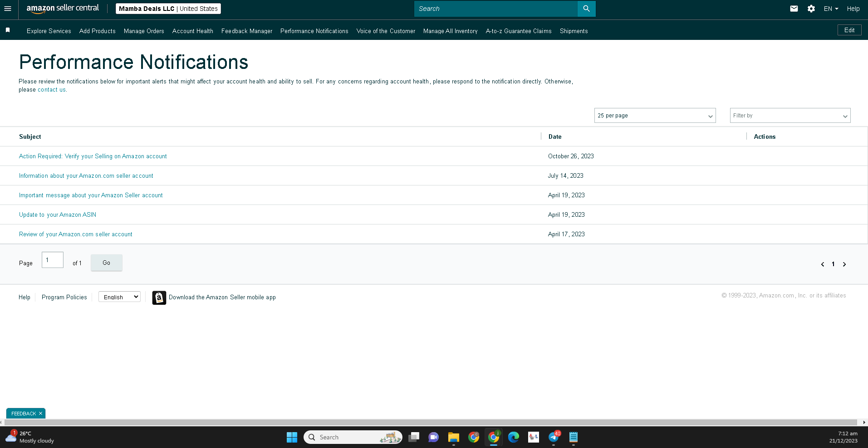Go to Manage All Inventory
This screenshot has height=448, width=868.
tap(451, 31)
